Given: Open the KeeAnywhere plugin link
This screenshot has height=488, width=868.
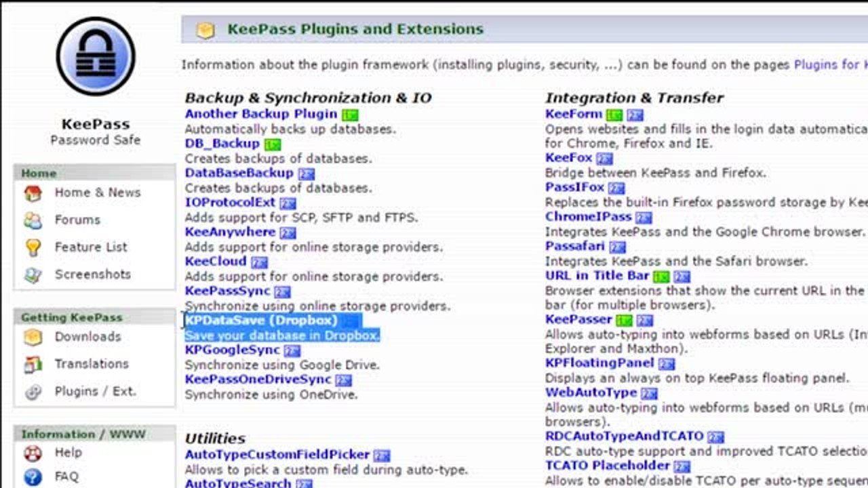Looking at the screenshot, I should click(231, 232).
